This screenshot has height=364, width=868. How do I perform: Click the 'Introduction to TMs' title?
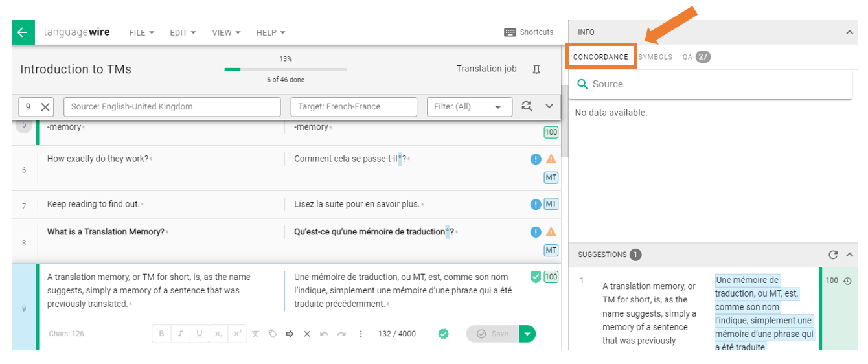[76, 69]
